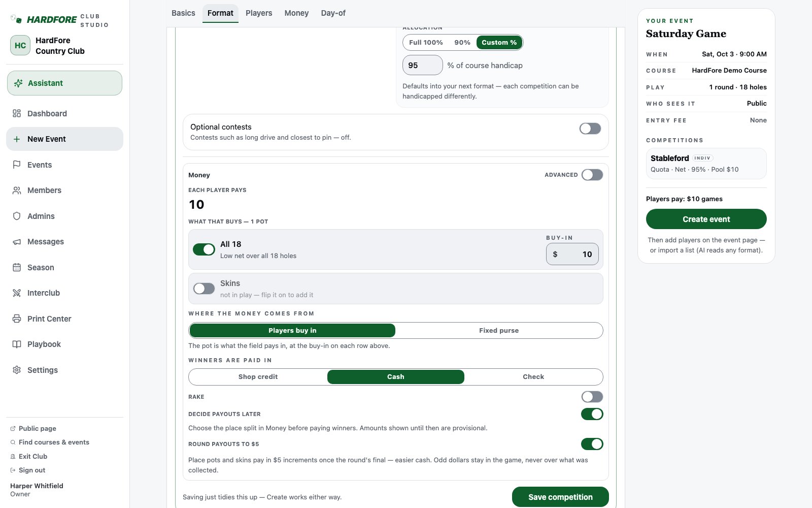Click the Find courses search icon
Screen dimensions: 812x508
pyautogui.click(x=13, y=442)
